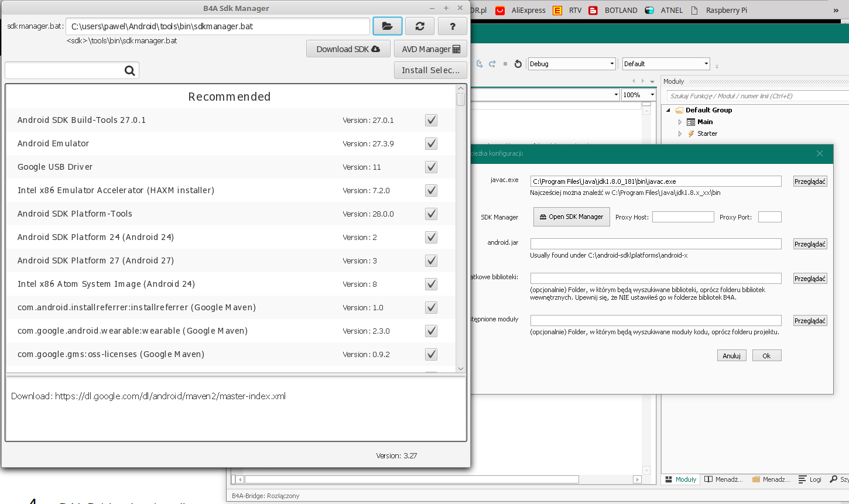
Task: Click the browse folder icon for sdkmanager.bat
Action: (x=387, y=26)
